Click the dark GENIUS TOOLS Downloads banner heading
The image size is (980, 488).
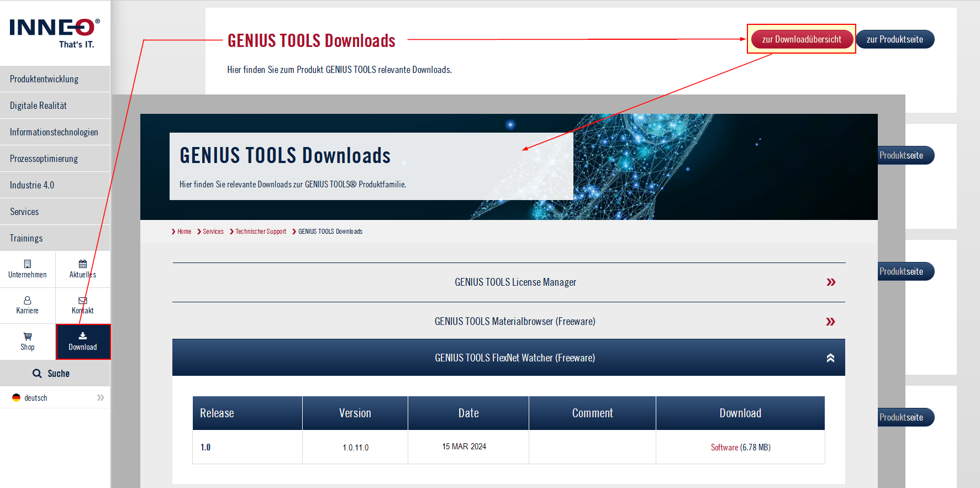[285, 155]
